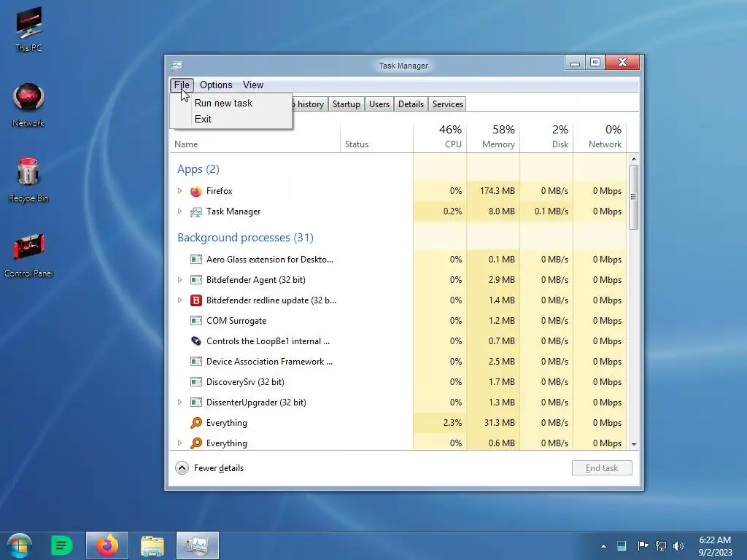Screen dimensions: 747x560
Task: Click the Everything 2.3% CPU process icon
Action: click(196, 423)
